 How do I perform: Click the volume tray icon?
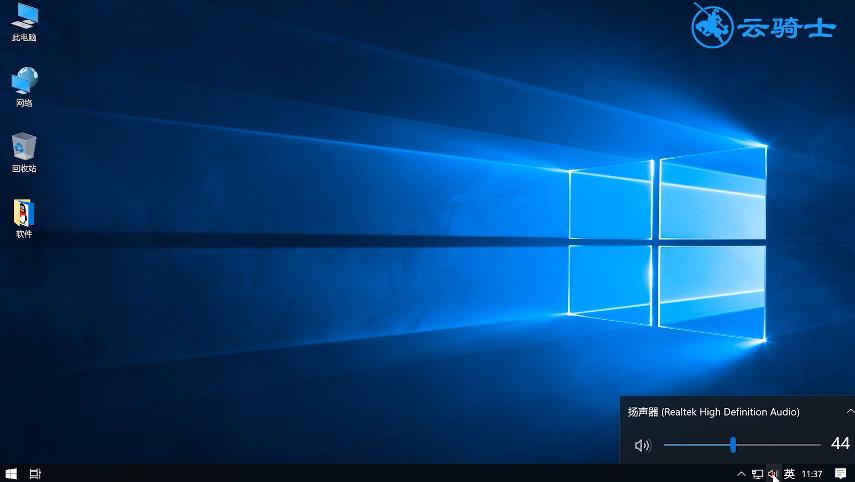[x=772, y=474]
